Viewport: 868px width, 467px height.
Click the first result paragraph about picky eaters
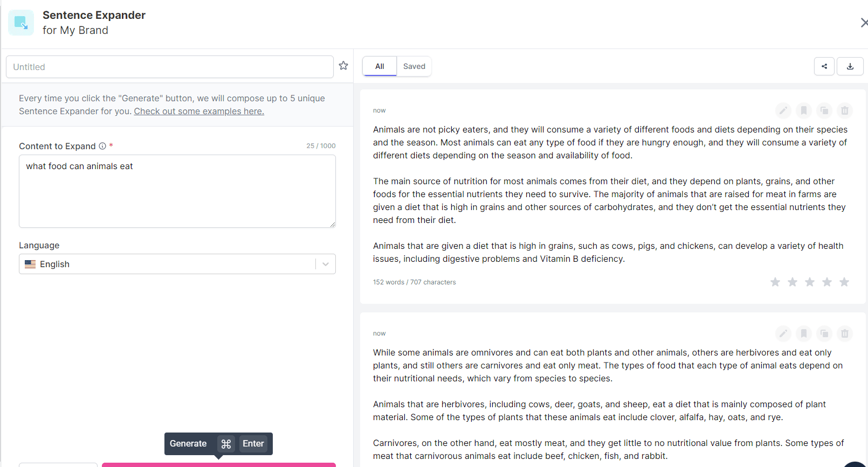[610, 142]
